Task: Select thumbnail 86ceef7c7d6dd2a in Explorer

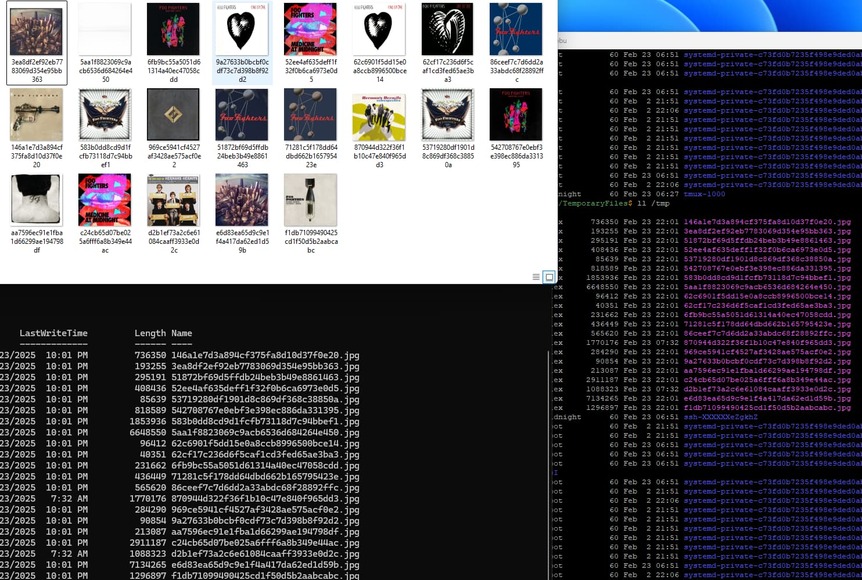Action: (x=516, y=43)
